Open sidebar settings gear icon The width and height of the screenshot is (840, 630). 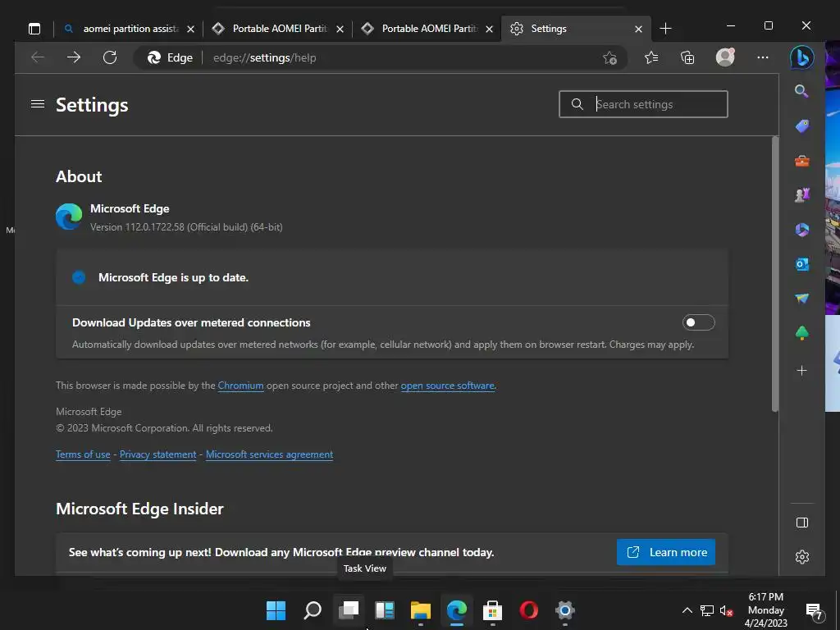pyautogui.click(x=802, y=557)
